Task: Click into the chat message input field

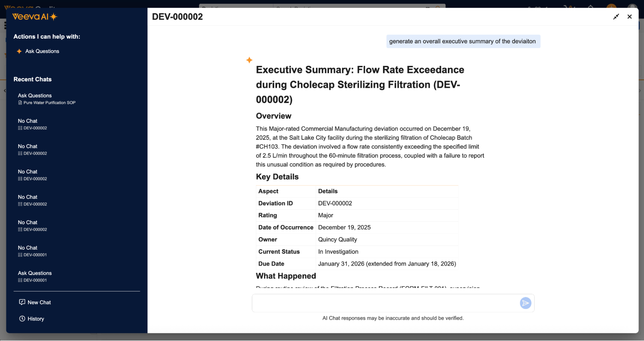Action: (385, 303)
